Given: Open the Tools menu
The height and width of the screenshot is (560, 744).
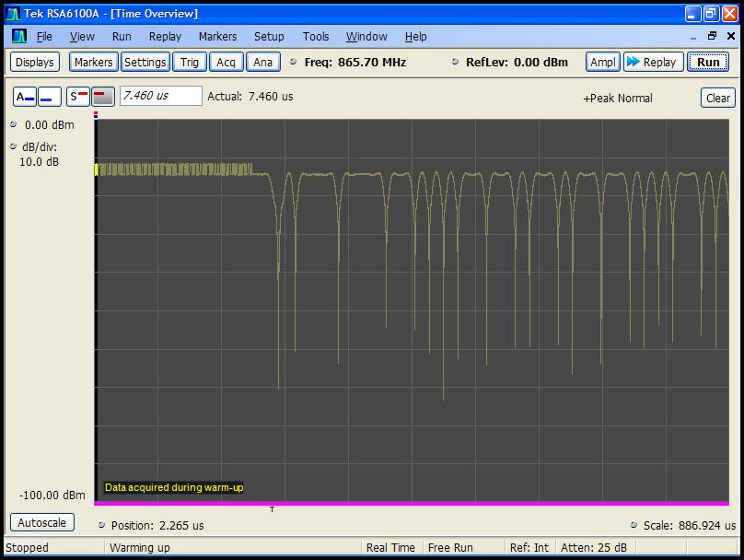Looking at the screenshot, I should 316,37.
